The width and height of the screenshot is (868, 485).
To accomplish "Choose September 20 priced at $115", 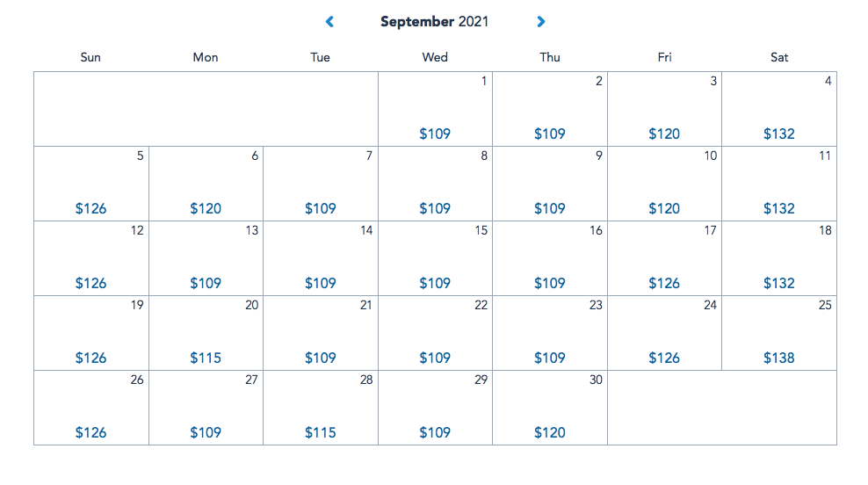I will (x=206, y=334).
